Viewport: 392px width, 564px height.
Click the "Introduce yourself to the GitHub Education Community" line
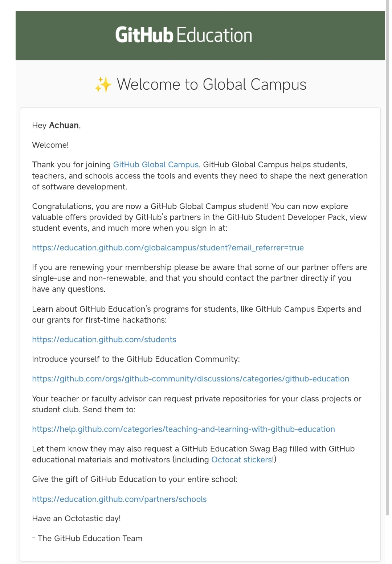(x=136, y=359)
